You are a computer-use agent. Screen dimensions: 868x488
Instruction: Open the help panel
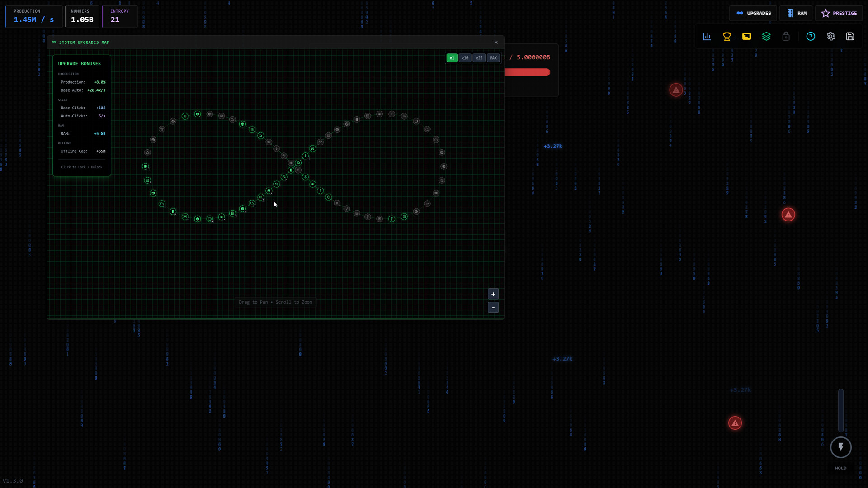tap(811, 37)
